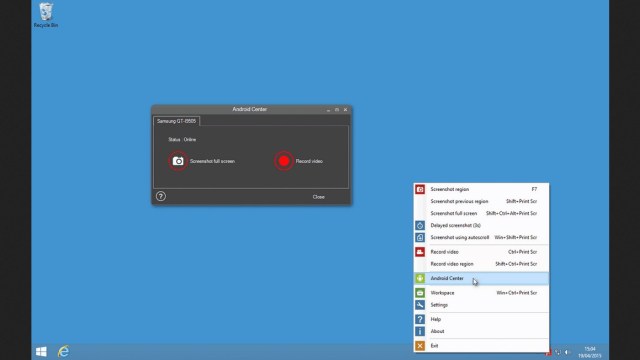Select Screenshot using autoscroll entry

click(481, 238)
